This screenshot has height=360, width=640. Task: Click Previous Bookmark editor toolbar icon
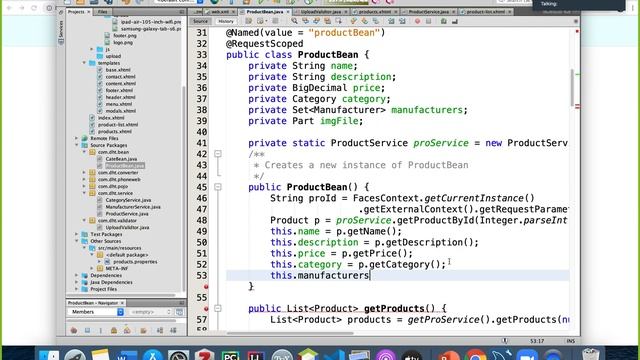click(353, 21)
